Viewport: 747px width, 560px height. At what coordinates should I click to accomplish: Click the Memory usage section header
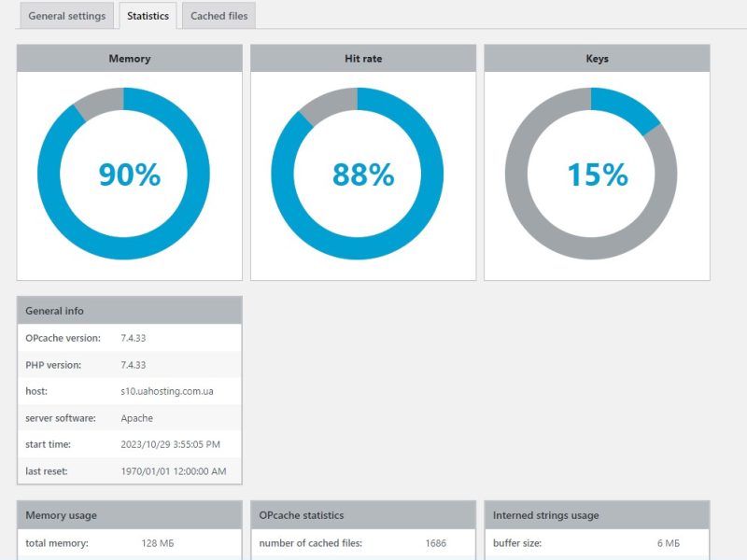tap(61, 515)
